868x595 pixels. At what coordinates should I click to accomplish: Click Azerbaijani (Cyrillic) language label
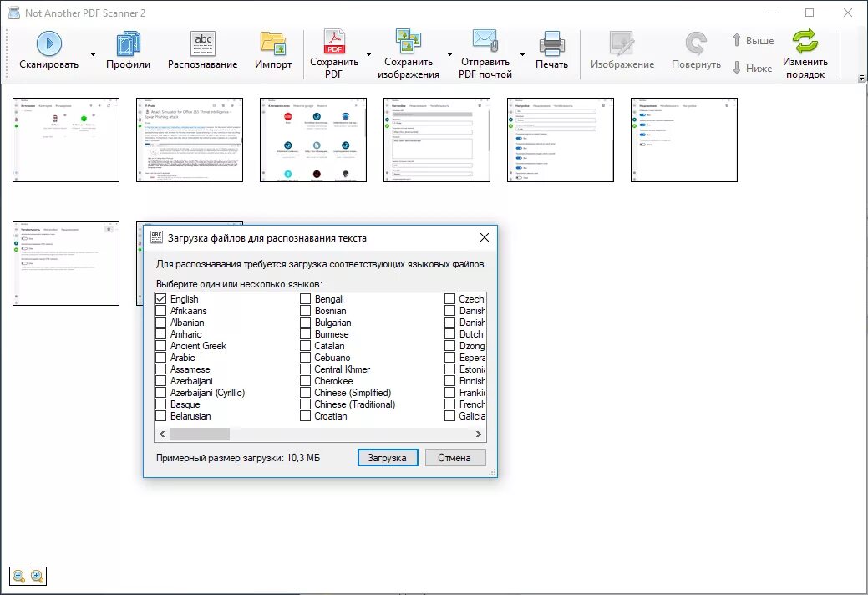(207, 393)
